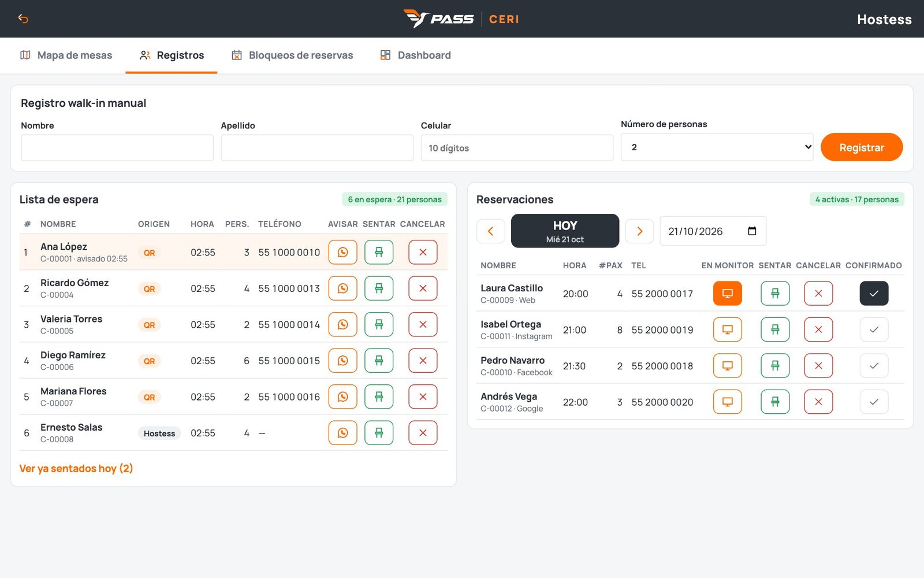Send WhatsApp notice to Ernesto Salas
The width and height of the screenshot is (924, 578).
click(342, 433)
